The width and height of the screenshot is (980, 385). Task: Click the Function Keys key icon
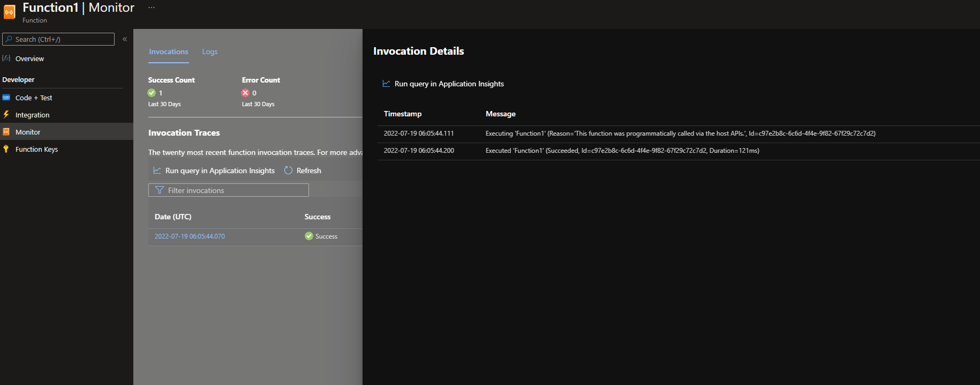(x=6, y=149)
